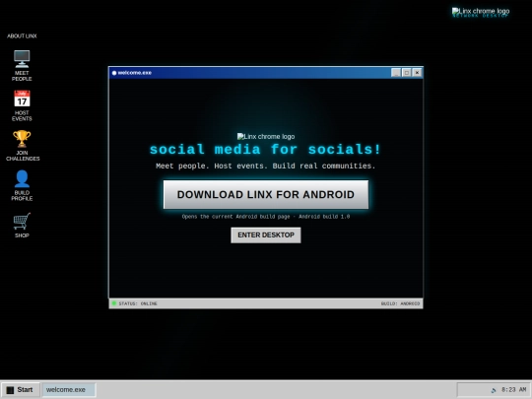Minimize the welcome.exe window
The image size is (532, 399).
click(x=396, y=73)
